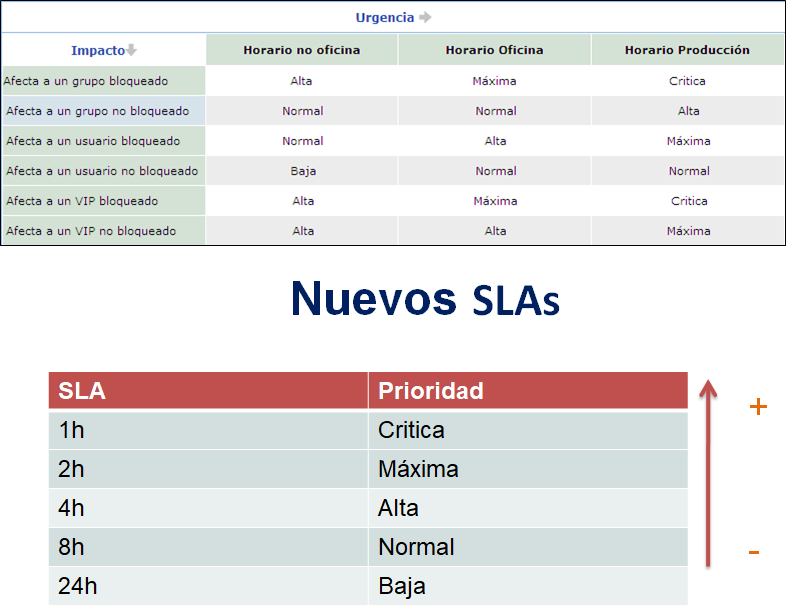This screenshot has width=792, height=614.
Task: Choose the Horario Producción column header
Action: coord(687,50)
